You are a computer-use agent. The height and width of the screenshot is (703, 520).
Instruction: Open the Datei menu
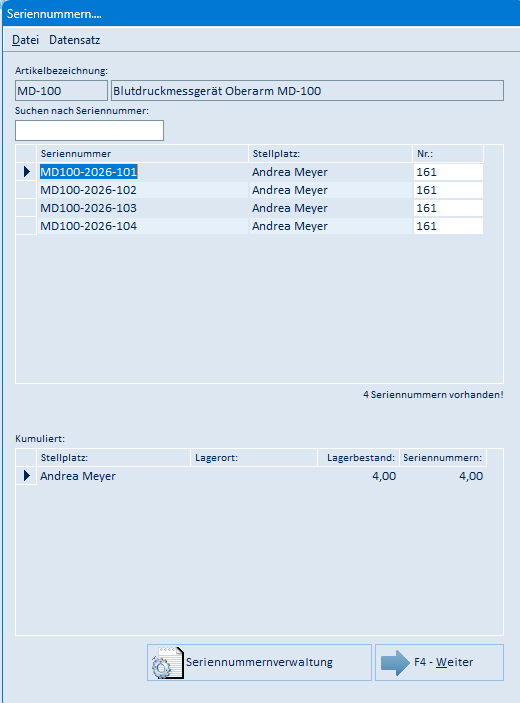click(26, 40)
